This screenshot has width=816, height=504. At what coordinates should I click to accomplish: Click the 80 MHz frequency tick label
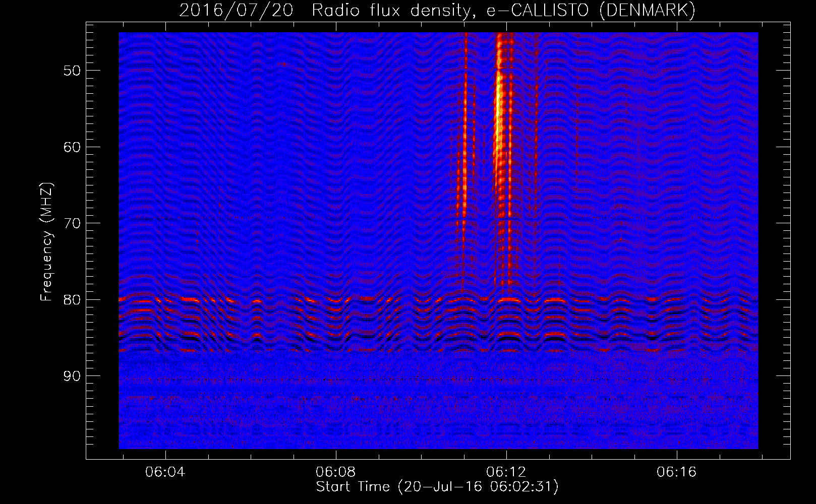[x=72, y=300]
